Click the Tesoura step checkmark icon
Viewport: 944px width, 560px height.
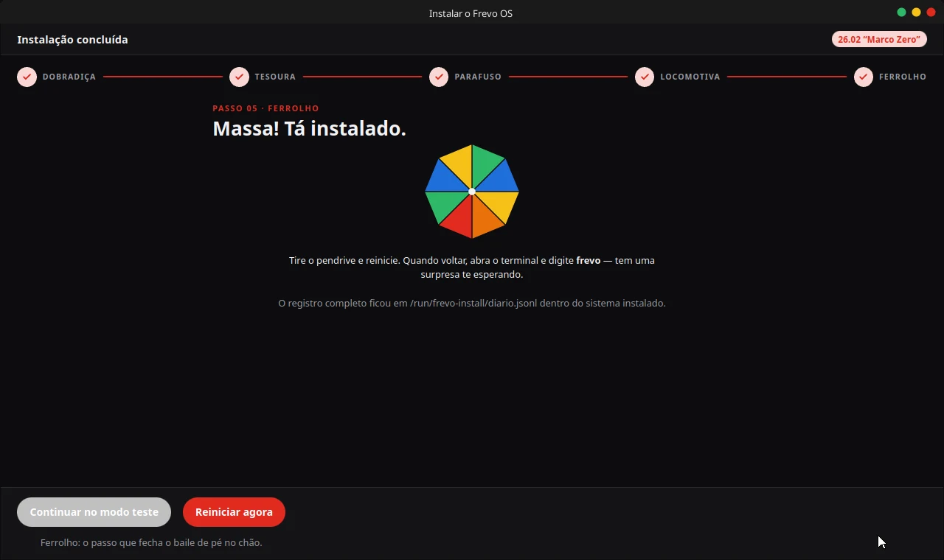coord(239,77)
